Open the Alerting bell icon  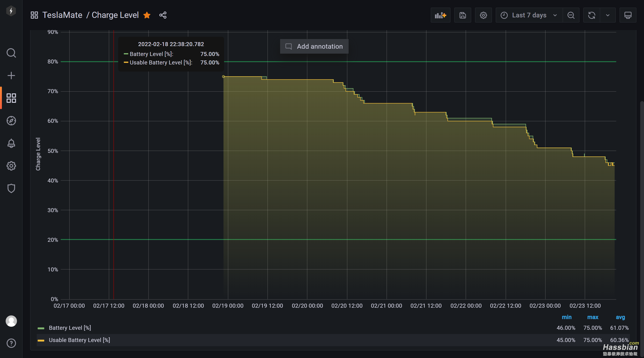[11, 143]
